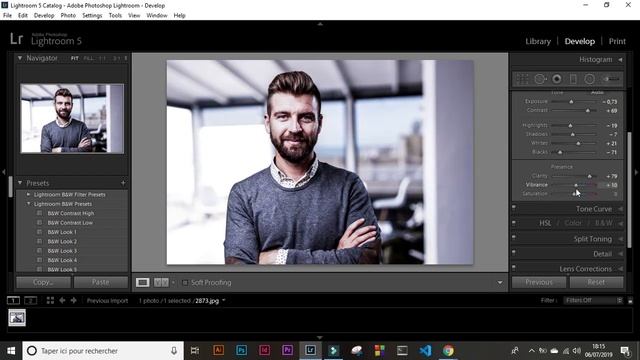Open the Settings menu
The width and height of the screenshot is (640, 360).
(x=92, y=16)
